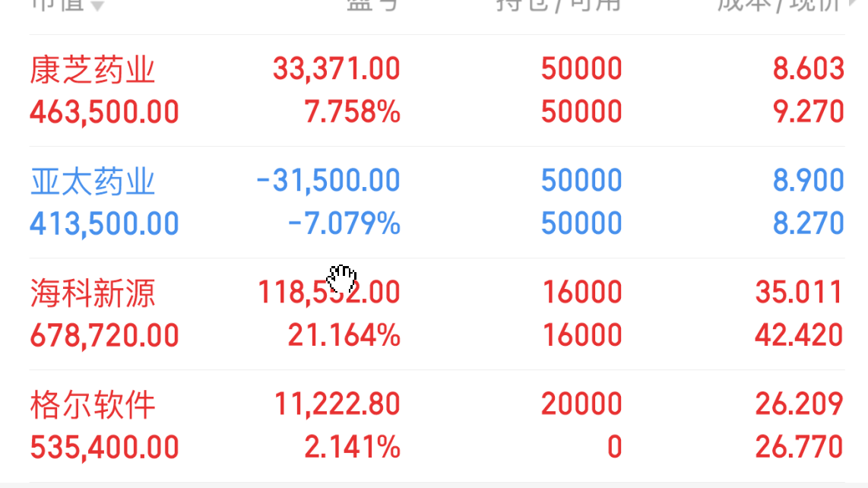Click 康芝药业 current price 9.270

pos(808,111)
